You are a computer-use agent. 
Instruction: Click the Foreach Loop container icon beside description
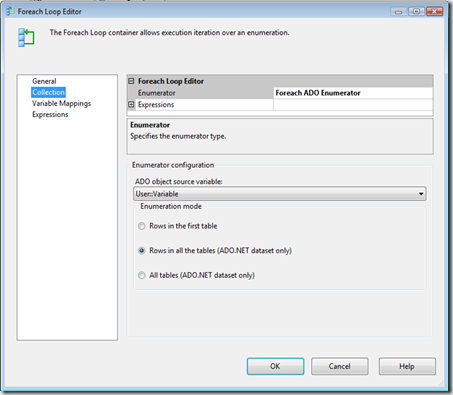point(26,37)
